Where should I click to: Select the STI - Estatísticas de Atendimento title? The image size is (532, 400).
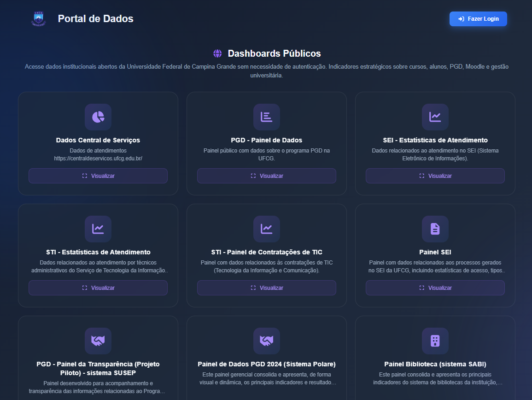98,252
